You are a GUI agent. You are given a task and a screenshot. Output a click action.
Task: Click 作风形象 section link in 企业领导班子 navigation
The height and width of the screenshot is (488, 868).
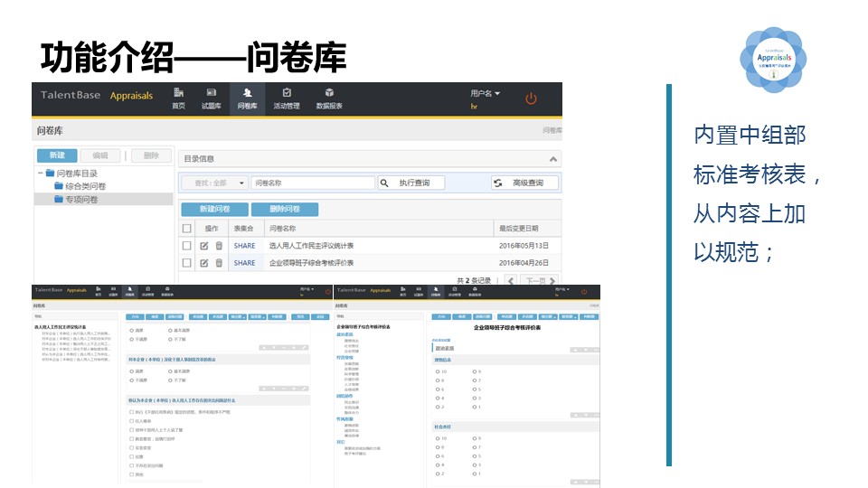click(344, 418)
